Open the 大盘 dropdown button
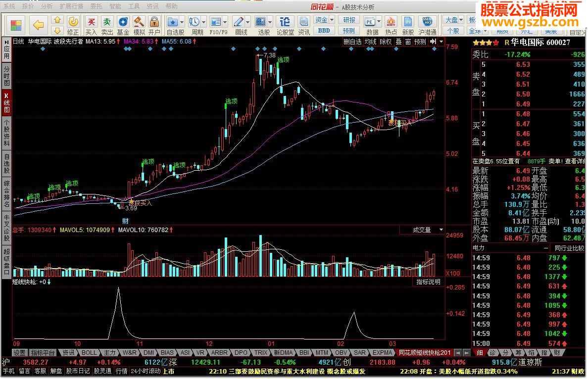Screen dimensions: 588x379 [453, 20]
